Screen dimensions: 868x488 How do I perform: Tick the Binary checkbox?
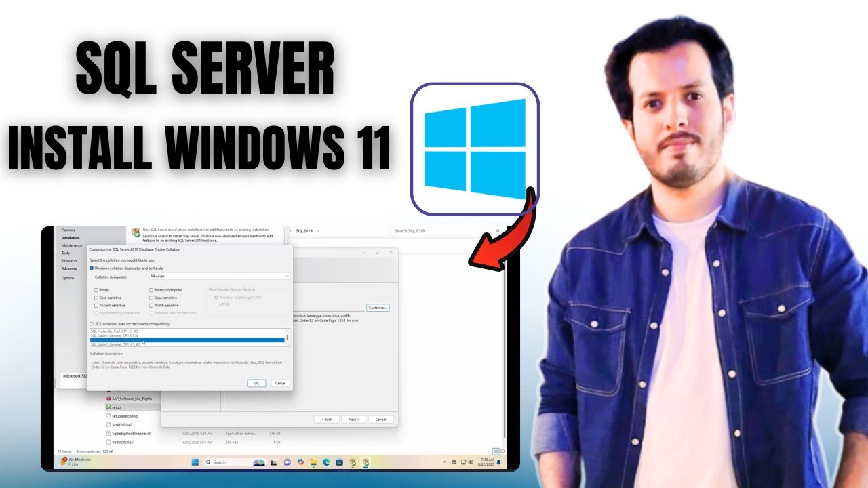click(96, 289)
